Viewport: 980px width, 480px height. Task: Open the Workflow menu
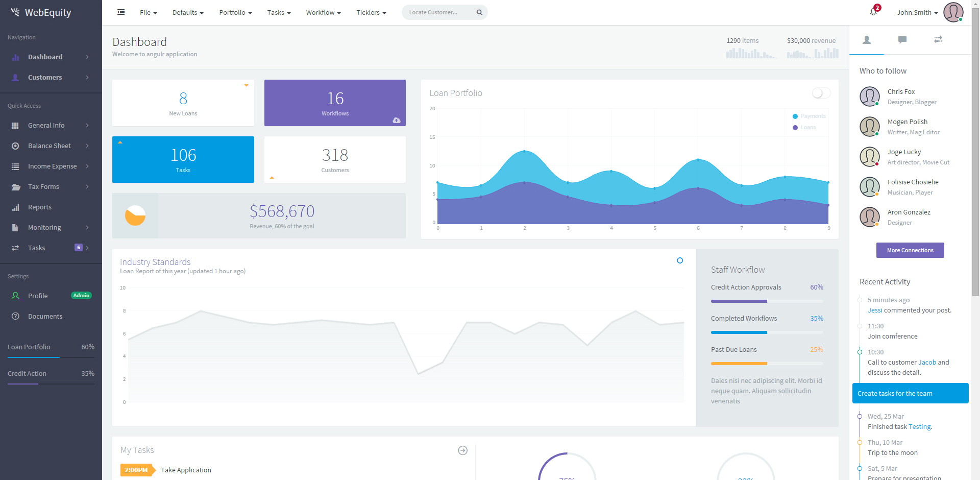coord(323,12)
